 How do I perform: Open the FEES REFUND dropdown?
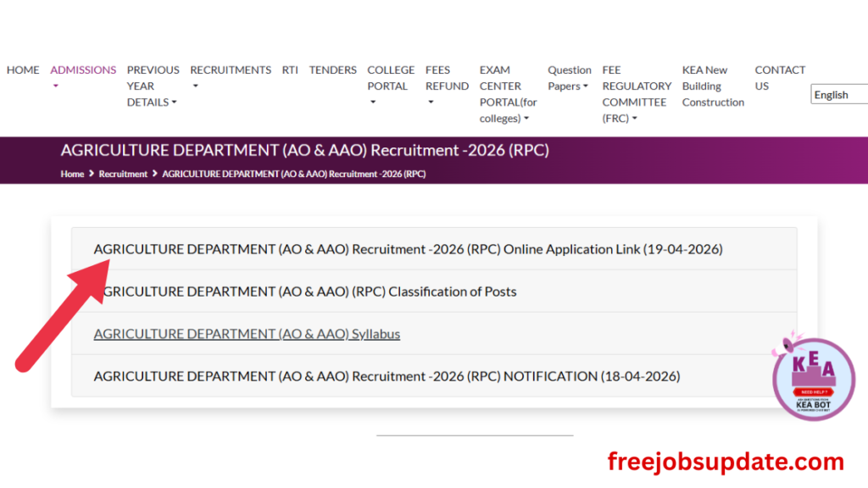446,78
